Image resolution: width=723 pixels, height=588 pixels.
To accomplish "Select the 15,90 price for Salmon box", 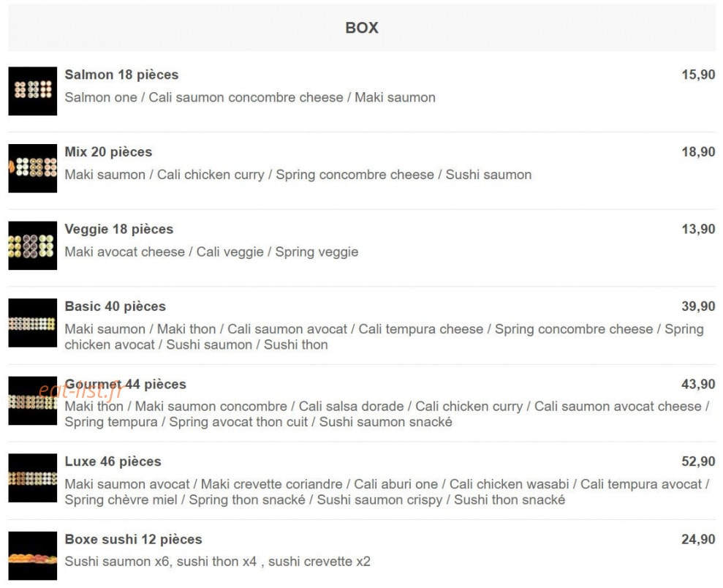I will pyautogui.click(x=699, y=75).
